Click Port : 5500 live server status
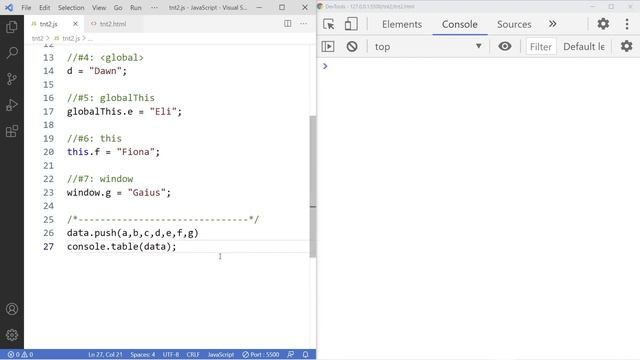This screenshot has height=360, width=640. [260, 354]
